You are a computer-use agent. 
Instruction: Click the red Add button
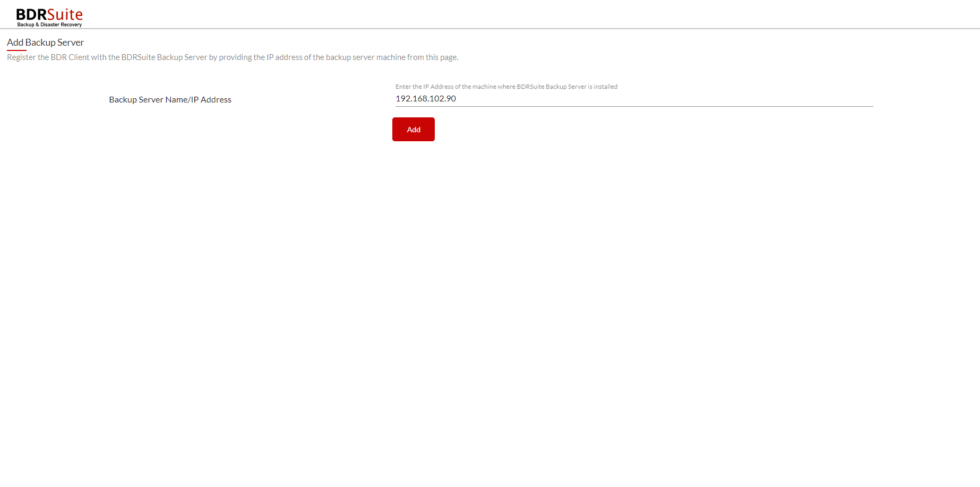click(413, 129)
